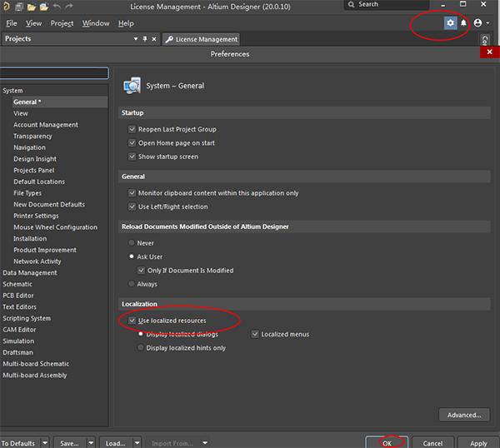Open the Projects panel dropdown arrow
Screen dimensions: 500x448
(x=136, y=39)
